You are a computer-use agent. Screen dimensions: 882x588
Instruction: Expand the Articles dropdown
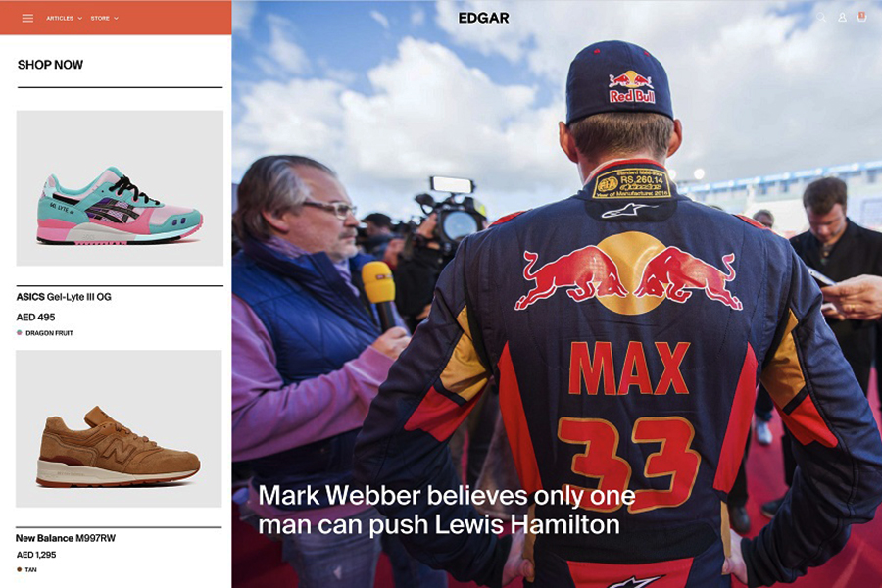(64, 18)
